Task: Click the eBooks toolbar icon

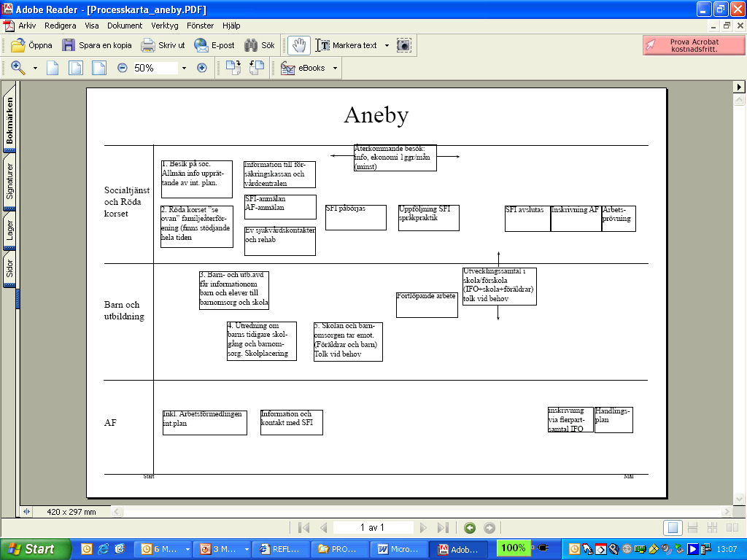Action: (287, 69)
